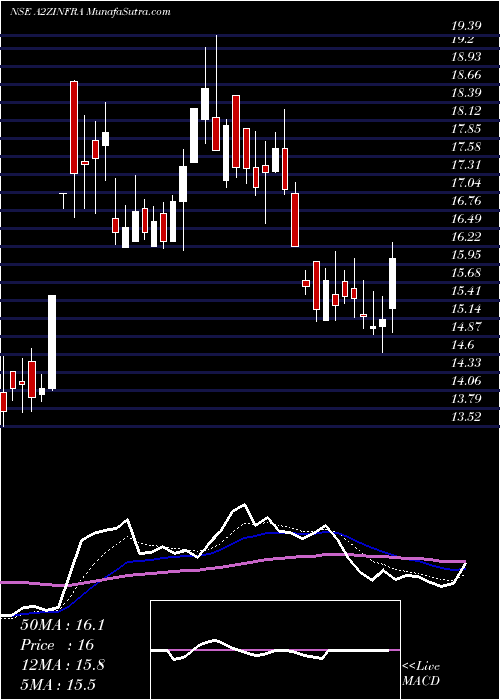Click the 5MA : 15.5 legend text
500x700 pixels.
click(58, 684)
